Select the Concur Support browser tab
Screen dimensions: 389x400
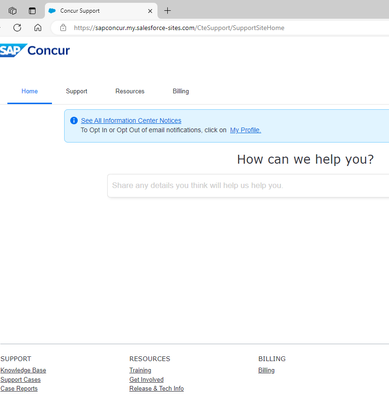click(101, 11)
